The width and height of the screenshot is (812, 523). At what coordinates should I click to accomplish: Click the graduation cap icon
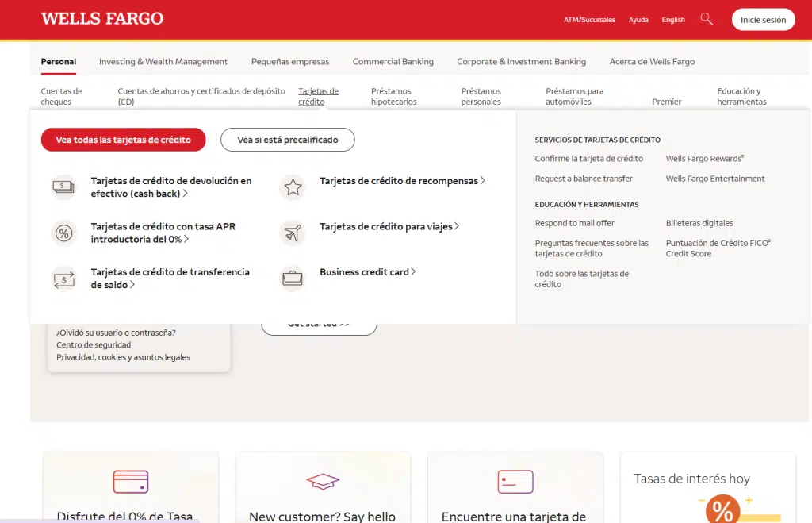click(323, 482)
